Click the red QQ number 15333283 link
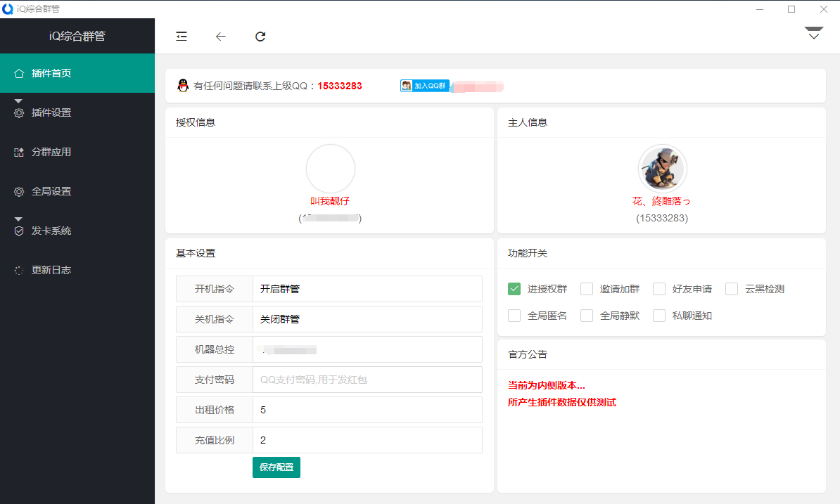Image resolution: width=840 pixels, height=504 pixels. click(x=340, y=86)
